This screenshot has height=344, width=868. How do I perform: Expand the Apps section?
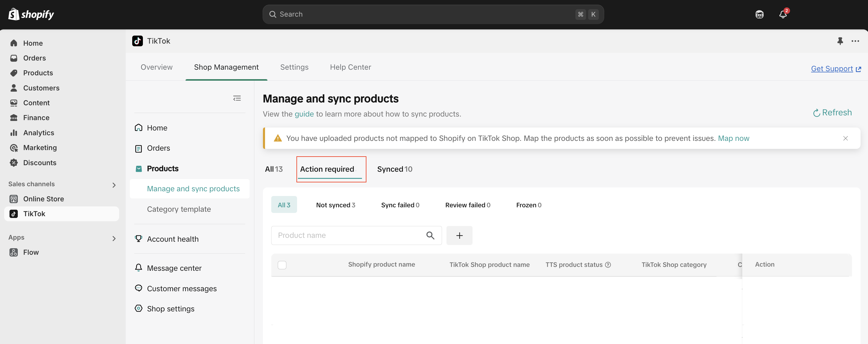114,238
